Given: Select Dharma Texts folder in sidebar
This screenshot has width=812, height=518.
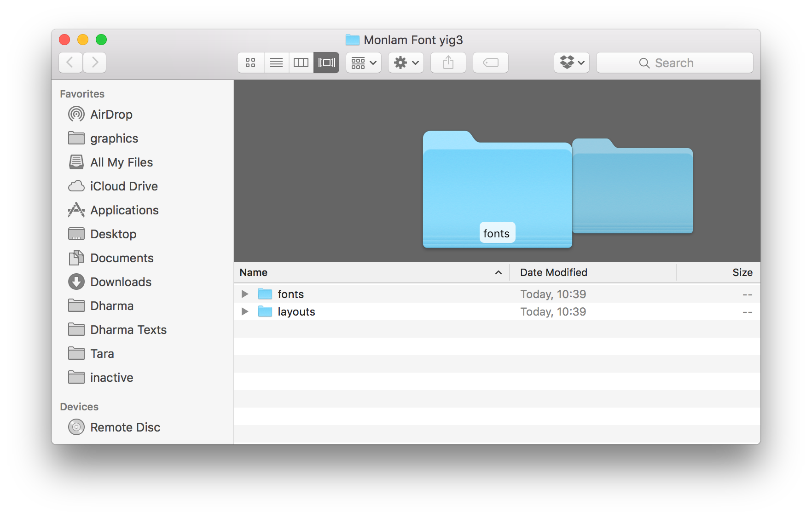Looking at the screenshot, I should point(142,329).
